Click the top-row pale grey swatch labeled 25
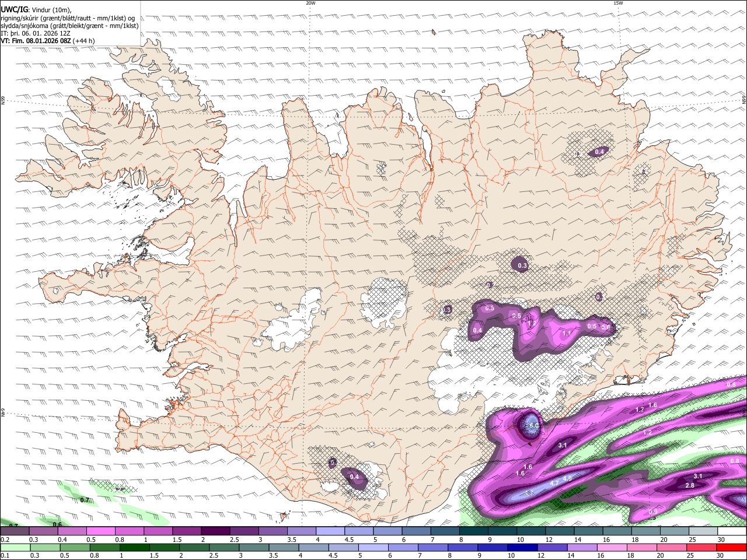The height and width of the screenshot is (560, 747). click(x=703, y=531)
